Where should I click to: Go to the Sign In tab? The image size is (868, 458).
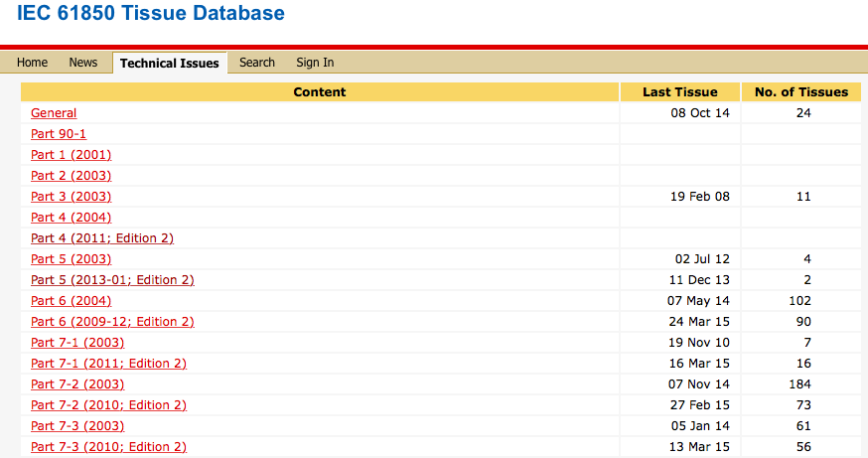pos(315,63)
